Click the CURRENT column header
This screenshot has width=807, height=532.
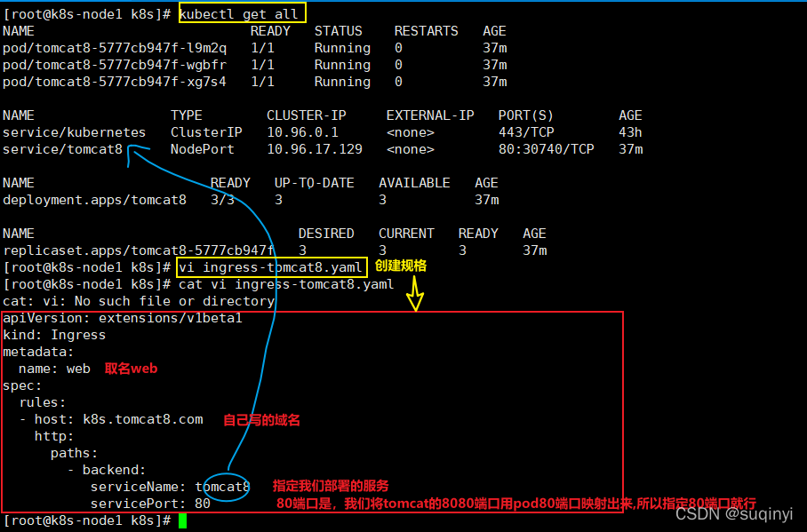pos(406,234)
